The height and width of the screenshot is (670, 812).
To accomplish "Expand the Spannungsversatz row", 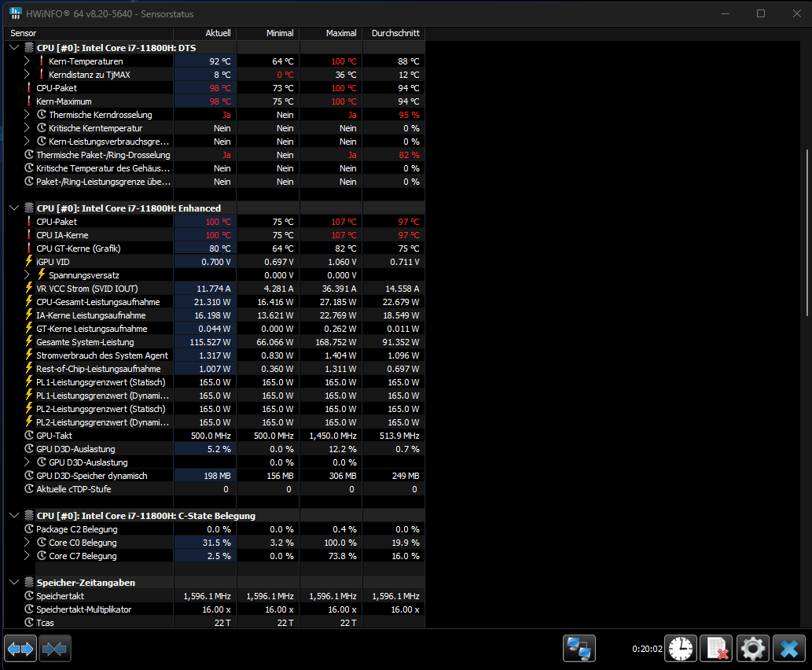I will (x=27, y=275).
